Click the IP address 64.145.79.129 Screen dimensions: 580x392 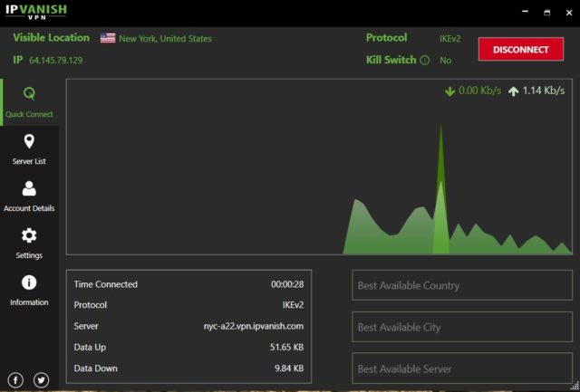pos(56,61)
